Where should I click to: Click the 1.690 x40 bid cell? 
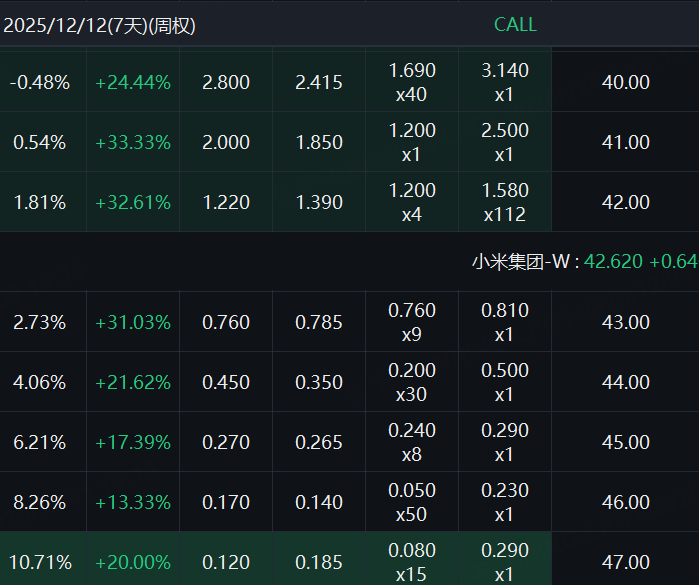(412, 82)
